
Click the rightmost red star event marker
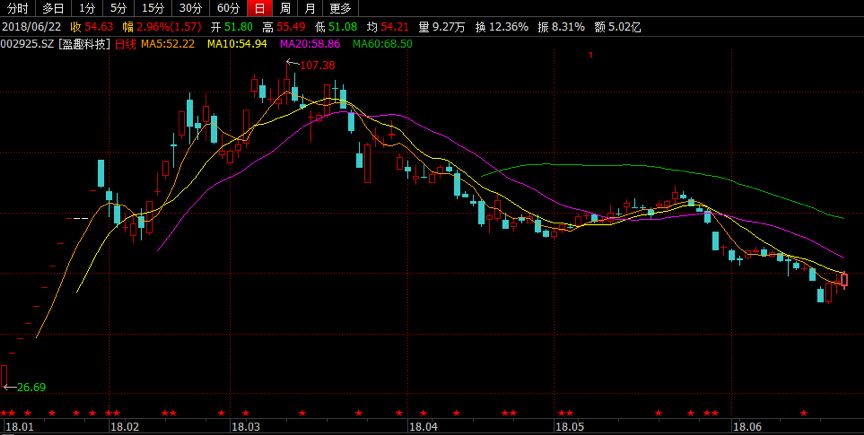803,412
